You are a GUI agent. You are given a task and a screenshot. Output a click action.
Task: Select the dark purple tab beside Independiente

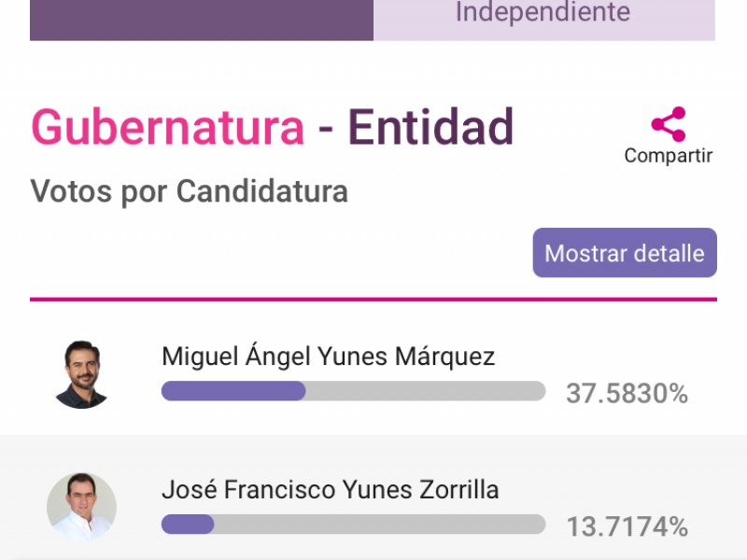[202, 20]
